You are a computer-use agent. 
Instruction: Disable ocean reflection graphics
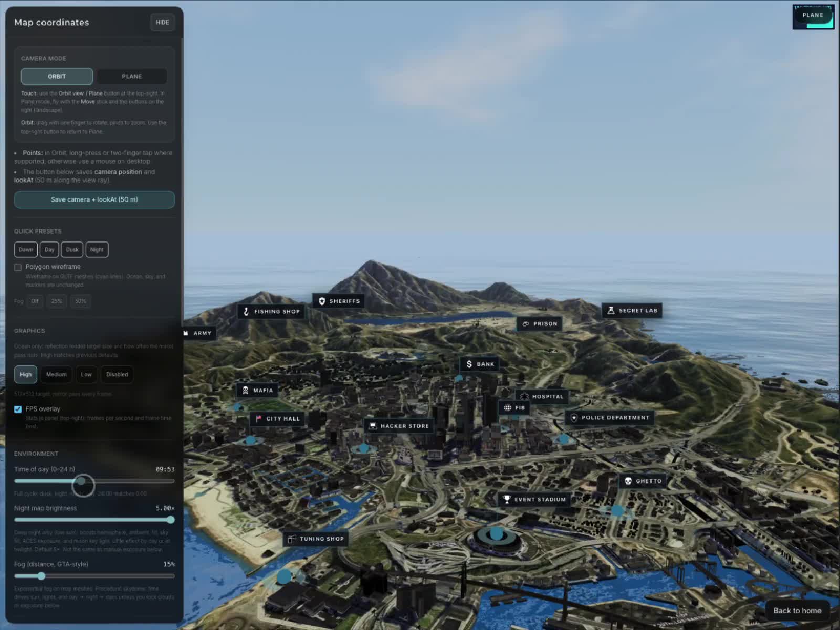(x=117, y=374)
